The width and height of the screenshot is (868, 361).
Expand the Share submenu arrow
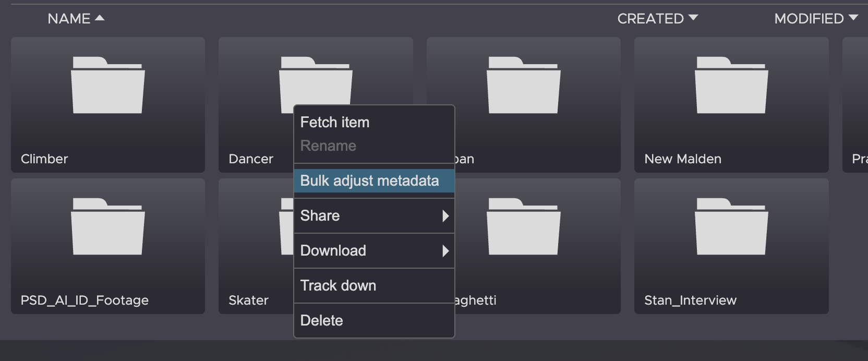(445, 216)
